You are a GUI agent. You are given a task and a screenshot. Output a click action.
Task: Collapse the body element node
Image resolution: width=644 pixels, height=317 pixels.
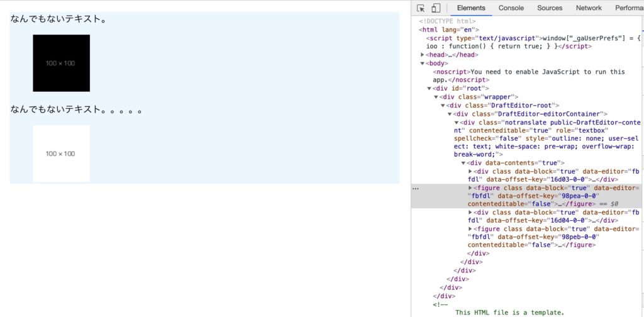(x=422, y=64)
